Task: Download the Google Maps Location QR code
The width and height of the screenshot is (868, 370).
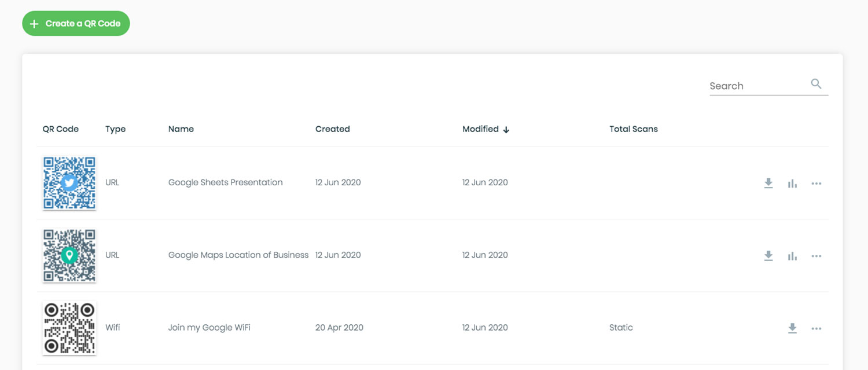Action: coord(768,256)
